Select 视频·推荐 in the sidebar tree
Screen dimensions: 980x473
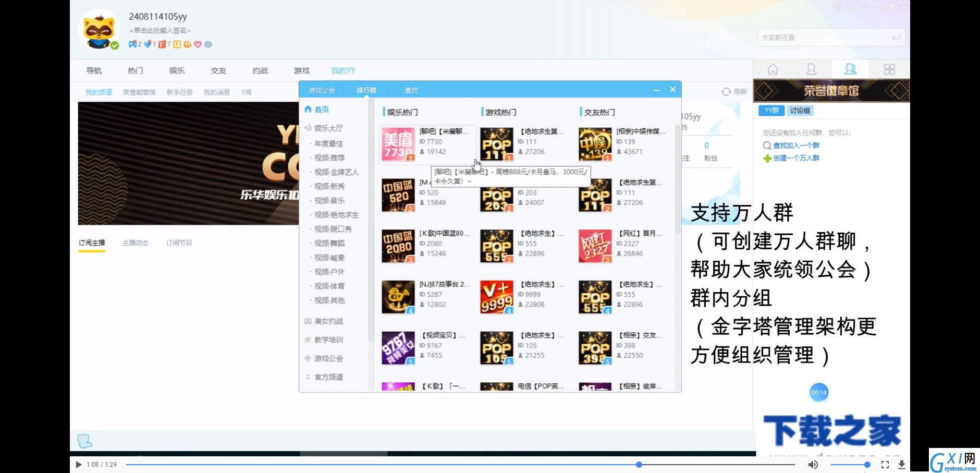[x=329, y=157]
